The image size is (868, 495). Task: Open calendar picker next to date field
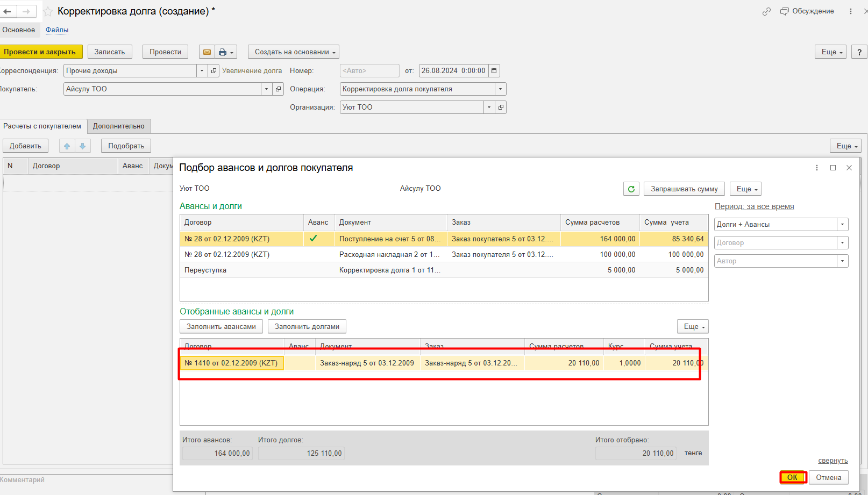pos(494,71)
